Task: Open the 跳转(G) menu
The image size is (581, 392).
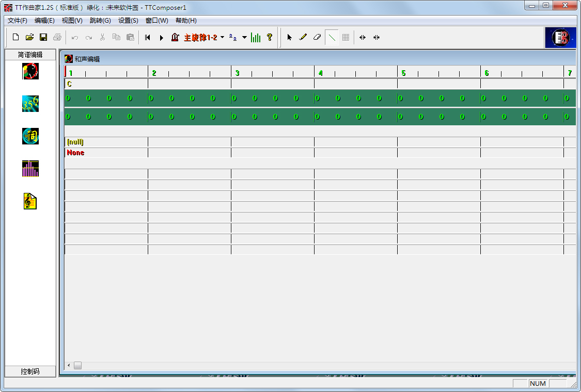Action: [x=100, y=21]
